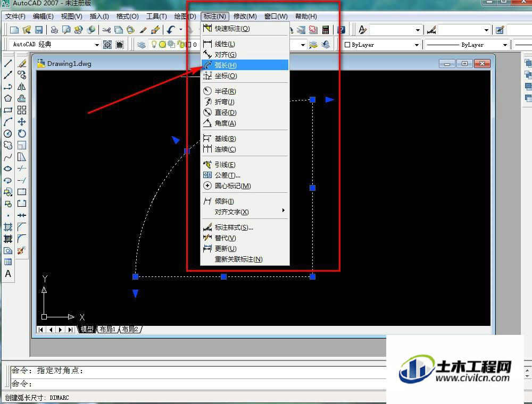Click the Dimension Style toolbar icon
Image resolution: width=532 pixels, height=404 pixels.
click(x=431, y=30)
